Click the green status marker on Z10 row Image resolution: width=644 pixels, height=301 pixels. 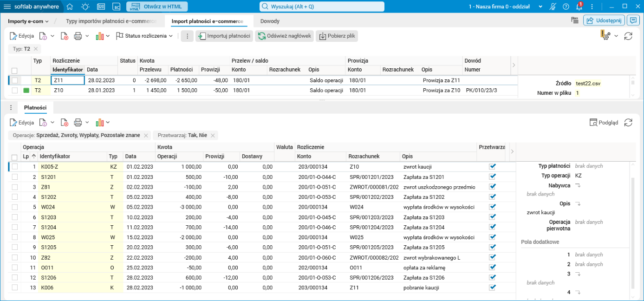(26, 90)
